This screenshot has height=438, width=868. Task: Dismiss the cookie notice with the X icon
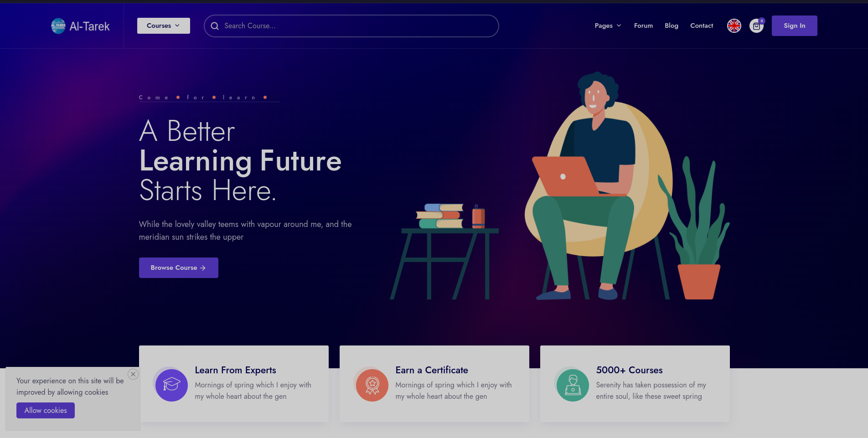(x=133, y=374)
